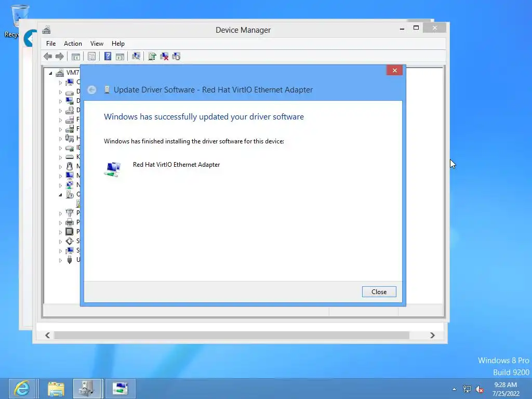This screenshot has width=532, height=399.
Task: Click the Red Hat VirtIO Ethernet Adapter network icon
Action: point(113,169)
